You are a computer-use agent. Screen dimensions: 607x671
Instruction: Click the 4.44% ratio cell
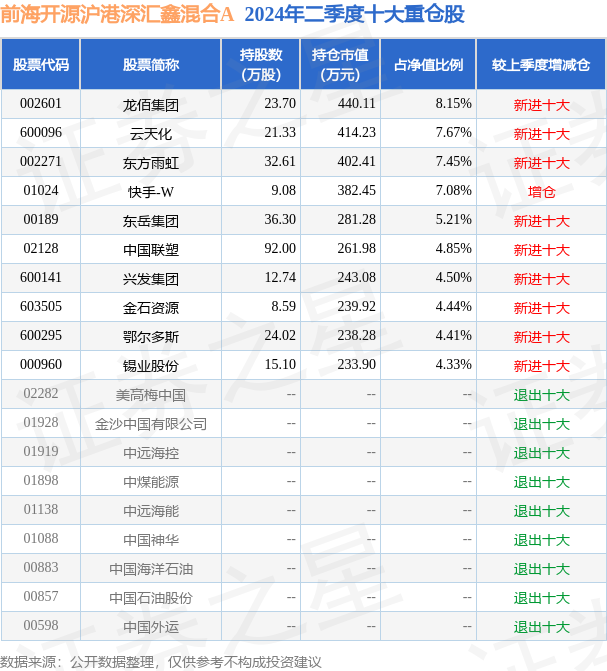(453, 306)
